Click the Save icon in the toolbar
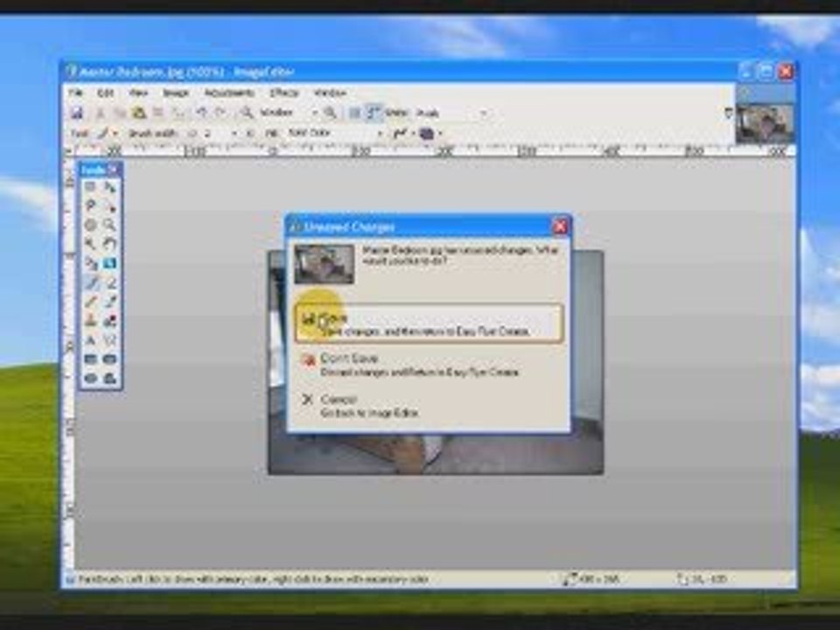Image resolution: width=840 pixels, height=630 pixels. click(x=77, y=113)
